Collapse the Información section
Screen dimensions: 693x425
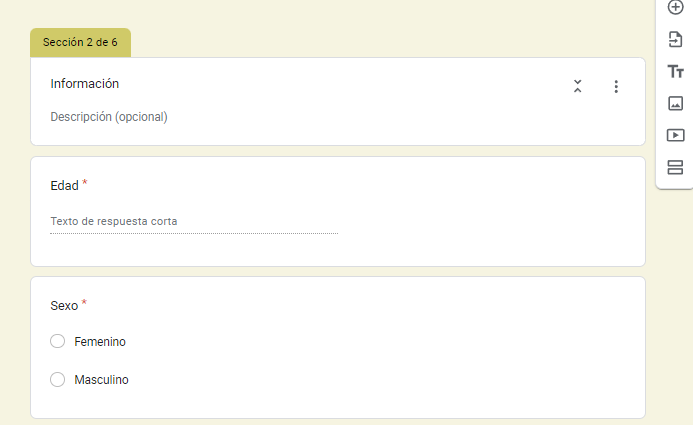[x=577, y=87]
